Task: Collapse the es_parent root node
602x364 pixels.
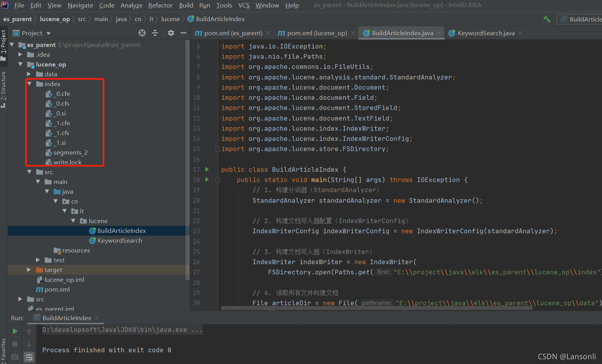Action: 12,45
